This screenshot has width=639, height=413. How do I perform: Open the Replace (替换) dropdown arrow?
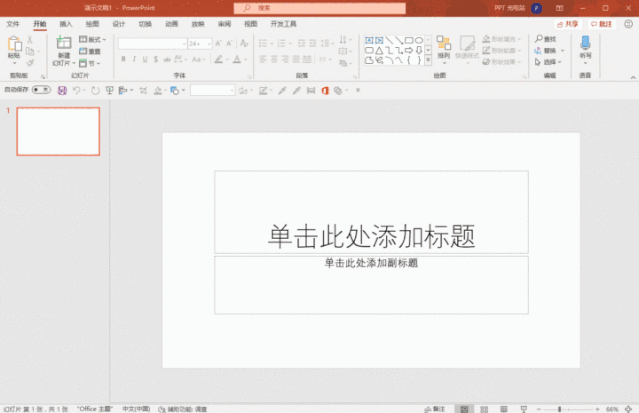[563, 51]
